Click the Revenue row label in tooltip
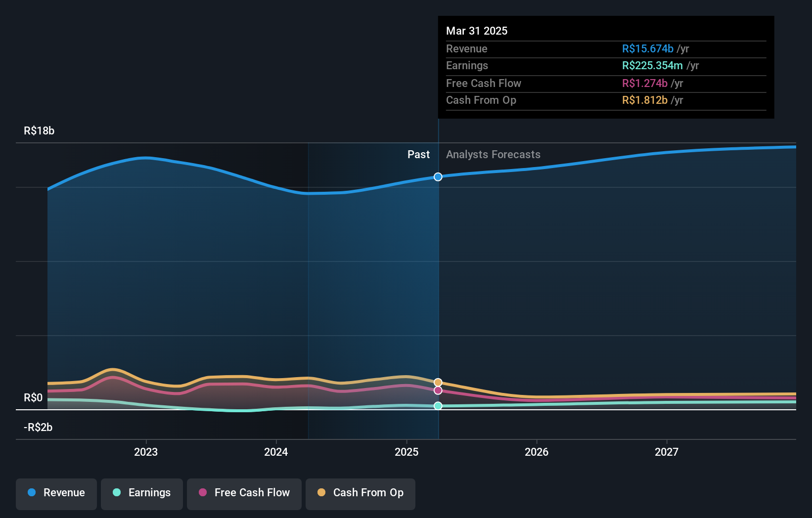The height and width of the screenshot is (518, 812). (x=466, y=49)
